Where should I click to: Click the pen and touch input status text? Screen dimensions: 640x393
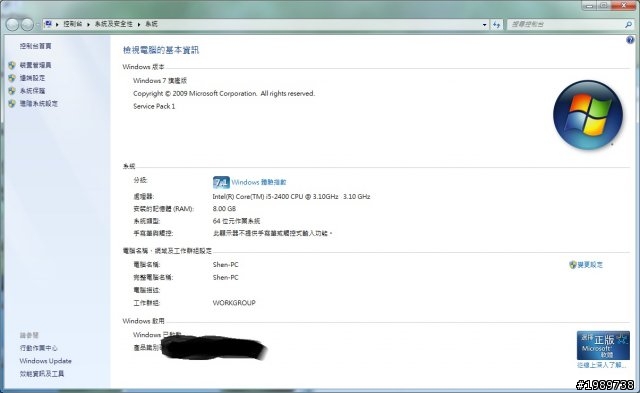coord(273,233)
